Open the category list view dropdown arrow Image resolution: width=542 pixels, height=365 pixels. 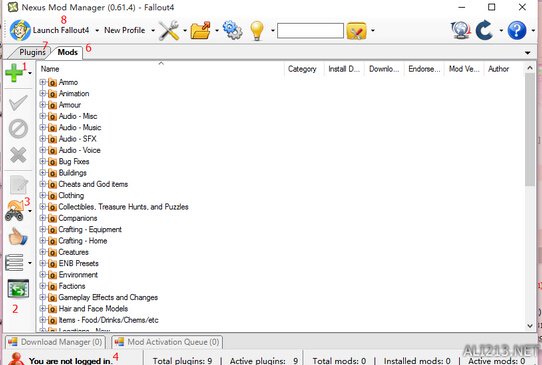[30, 263]
